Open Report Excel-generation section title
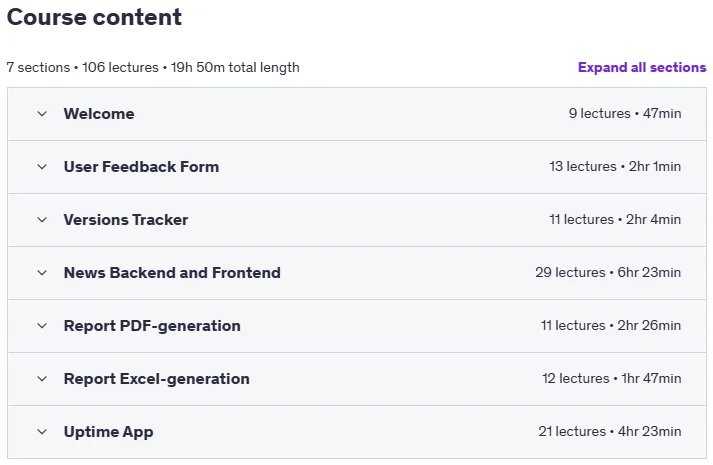The height and width of the screenshot is (465, 713). [x=156, y=379]
